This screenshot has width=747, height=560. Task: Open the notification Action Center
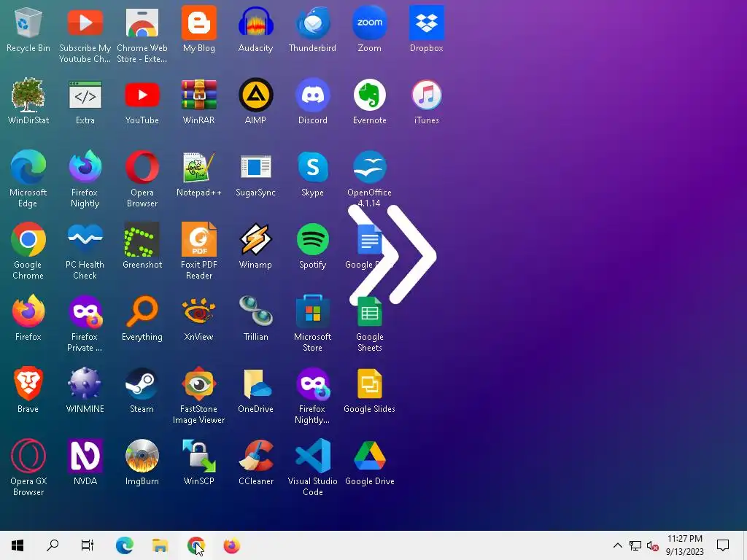tap(723, 545)
